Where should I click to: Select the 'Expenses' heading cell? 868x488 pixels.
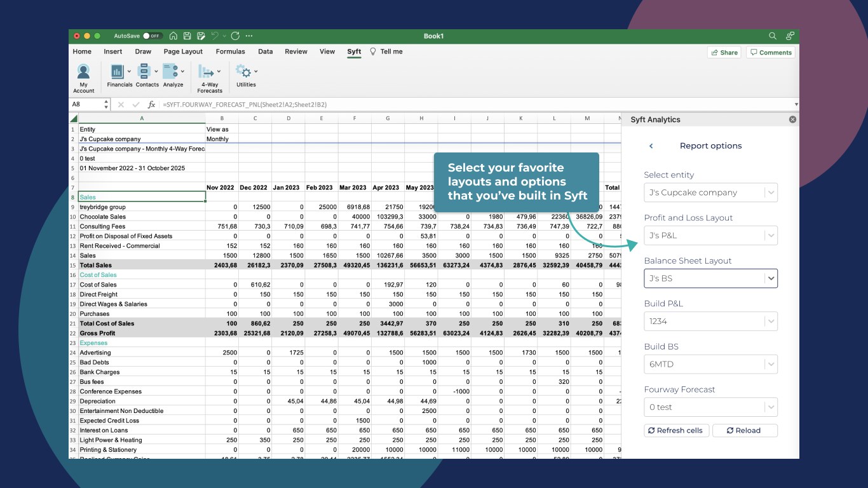click(142, 343)
